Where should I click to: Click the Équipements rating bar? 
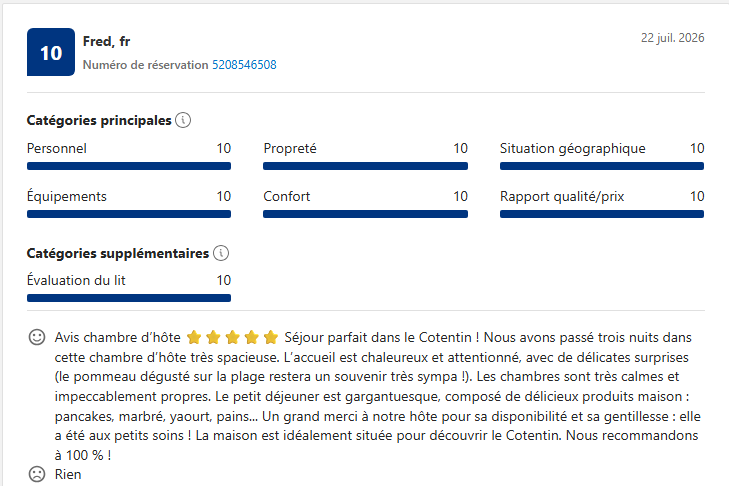pyautogui.click(x=129, y=214)
